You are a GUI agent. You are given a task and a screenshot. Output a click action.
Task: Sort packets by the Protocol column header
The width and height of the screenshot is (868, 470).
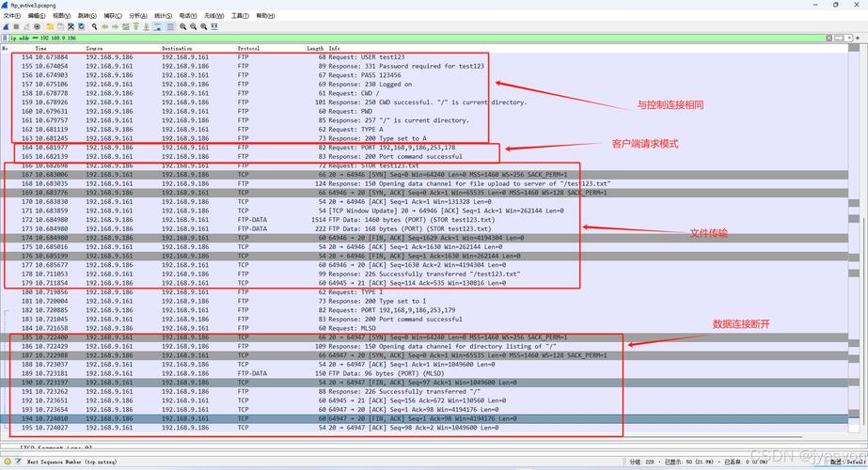(248, 48)
